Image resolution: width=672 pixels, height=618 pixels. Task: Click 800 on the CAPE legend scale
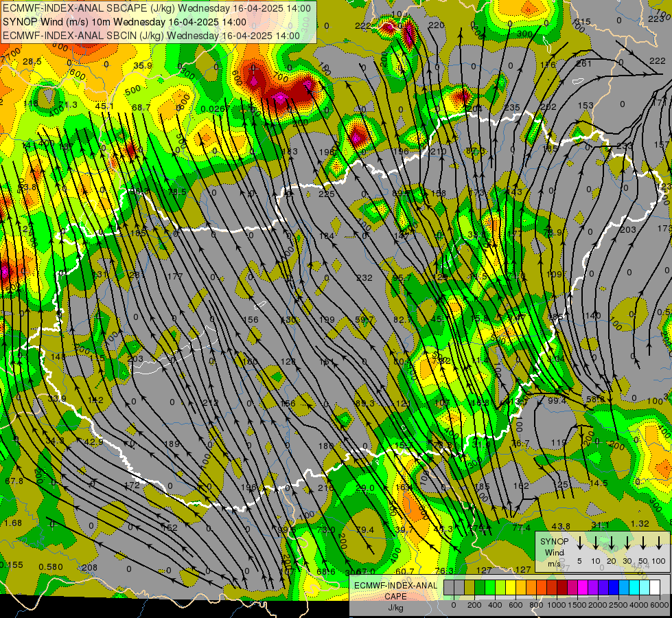click(x=536, y=605)
